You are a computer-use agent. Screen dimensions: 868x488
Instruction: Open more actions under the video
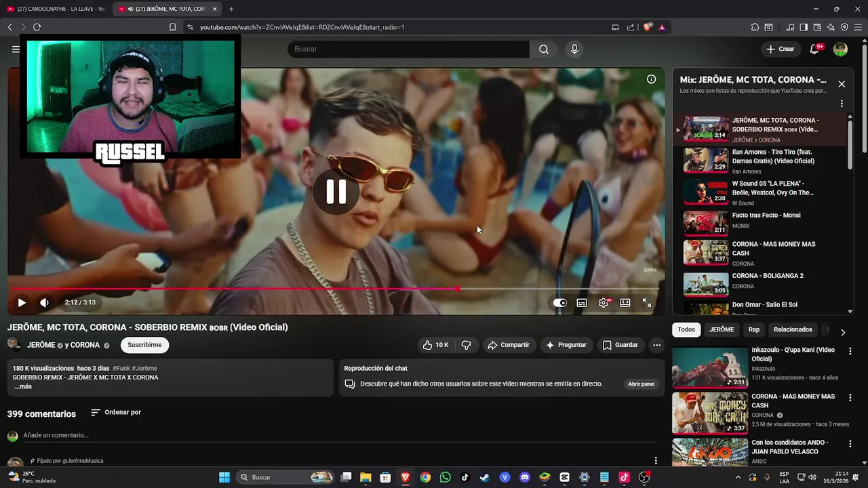(x=656, y=345)
